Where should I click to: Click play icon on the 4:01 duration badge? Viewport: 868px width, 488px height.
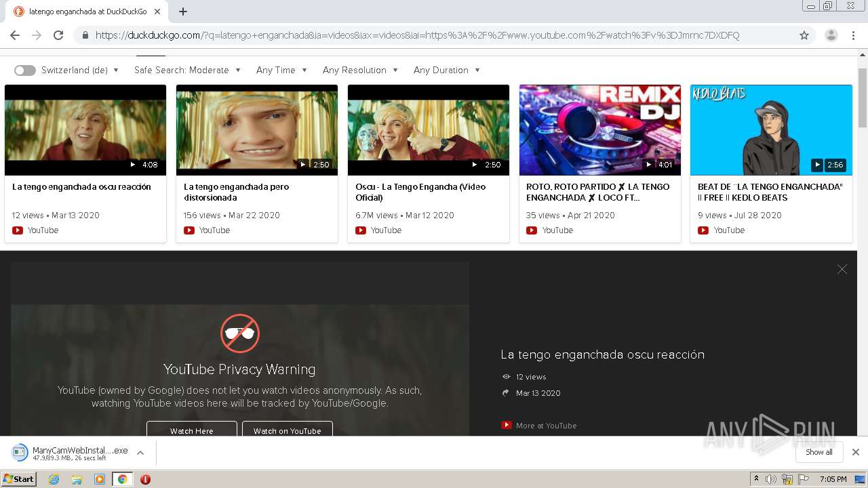click(x=648, y=165)
